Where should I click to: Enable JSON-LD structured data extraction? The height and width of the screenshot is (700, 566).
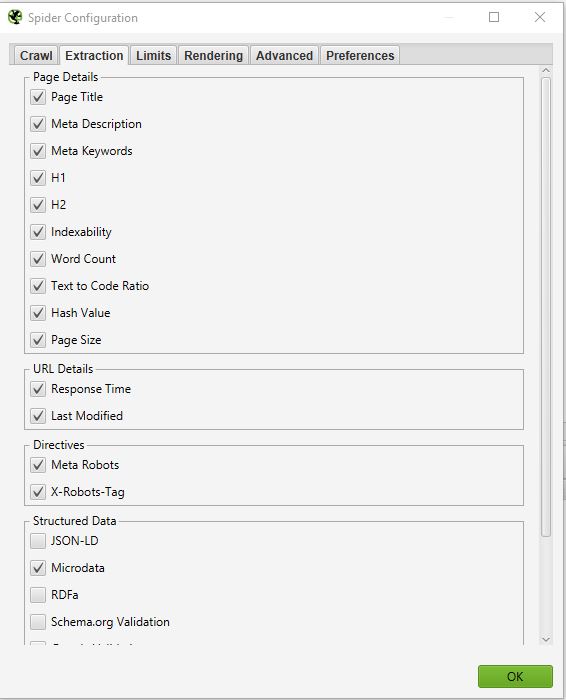pos(38,541)
